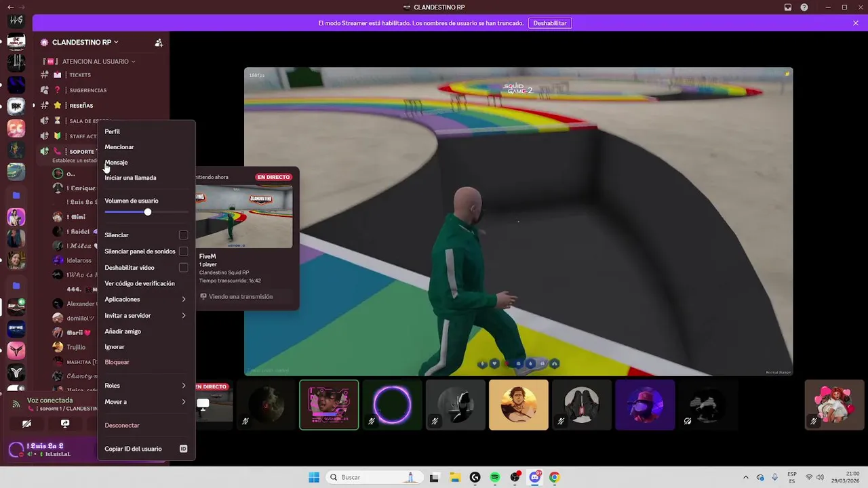
Task: Open the BK server icon in sidebar
Action: coord(16,106)
